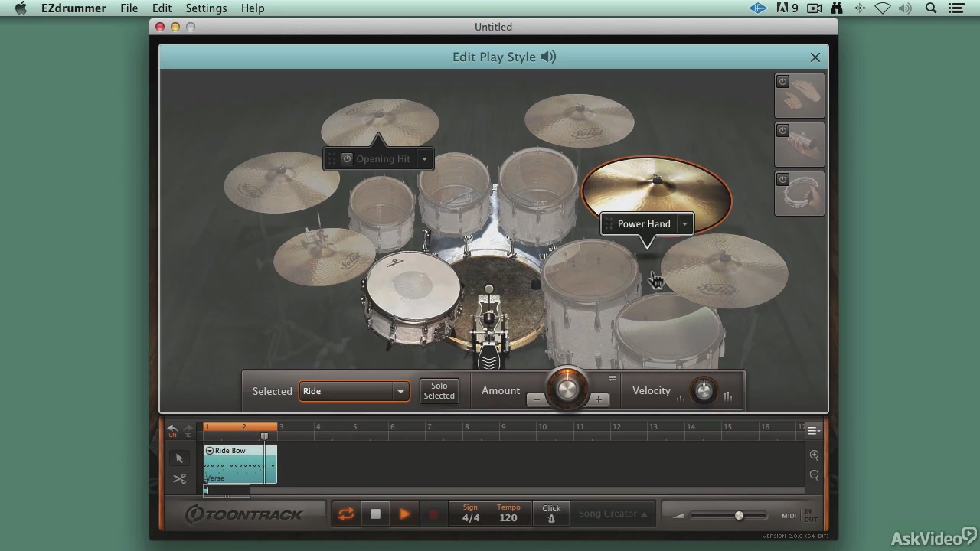Click the MIDI IN OUT indicator
980x551 pixels.
click(799, 515)
